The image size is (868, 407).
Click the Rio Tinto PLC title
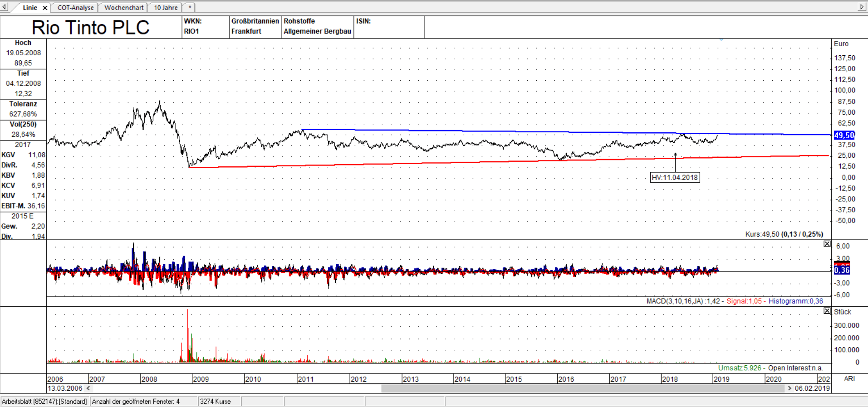pyautogui.click(x=91, y=28)
